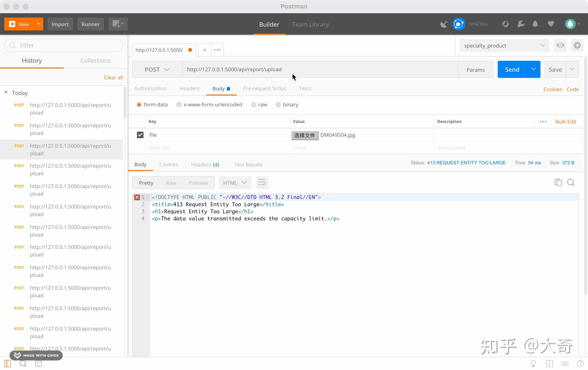Viewport: 588px width, 370px height.
Task: Click the interceptor satellite icon
Action: click(x=444, y=24)
